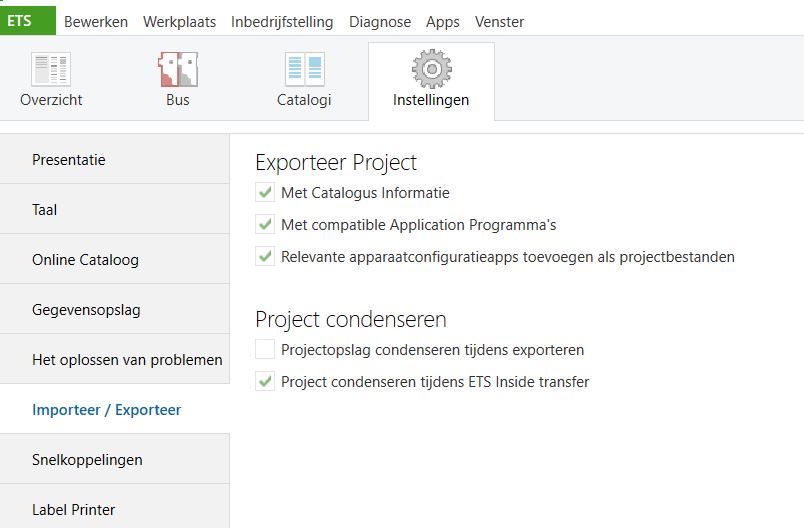The image size is (804, 528).
Task: Uncheck Met Catalogus Informatie
Action: (265, 193)
